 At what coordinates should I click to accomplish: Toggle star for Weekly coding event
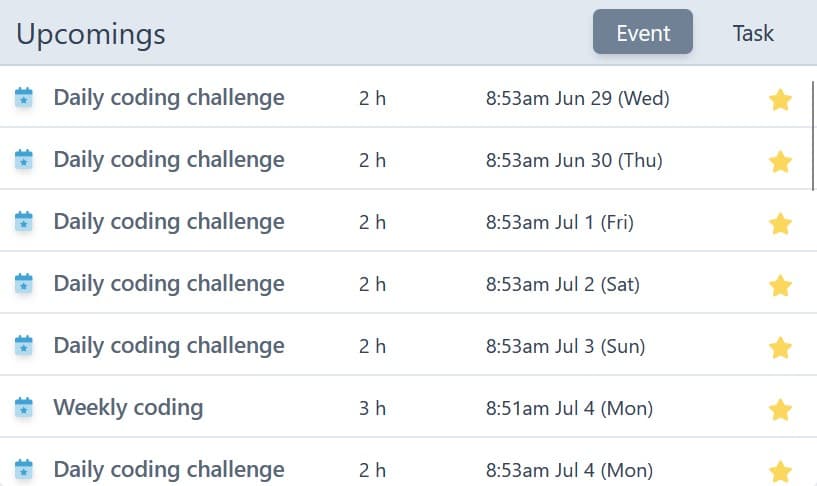[780, 409]
